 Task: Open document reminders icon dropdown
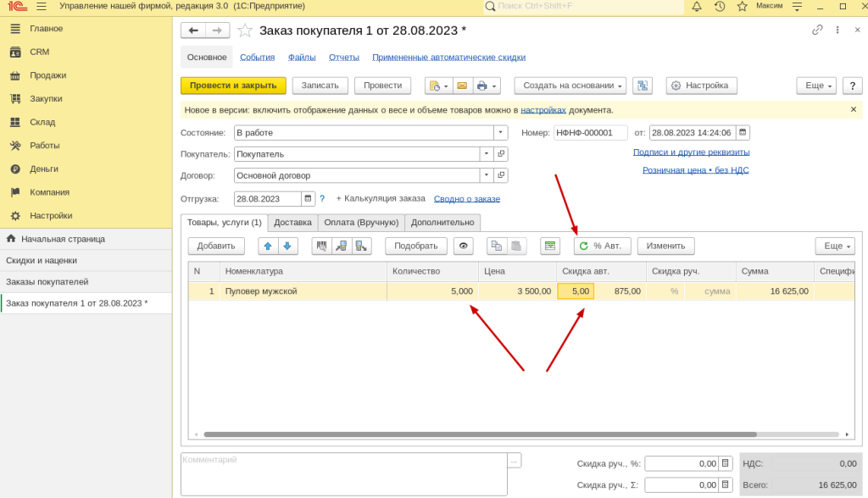[x=438, y=86]
